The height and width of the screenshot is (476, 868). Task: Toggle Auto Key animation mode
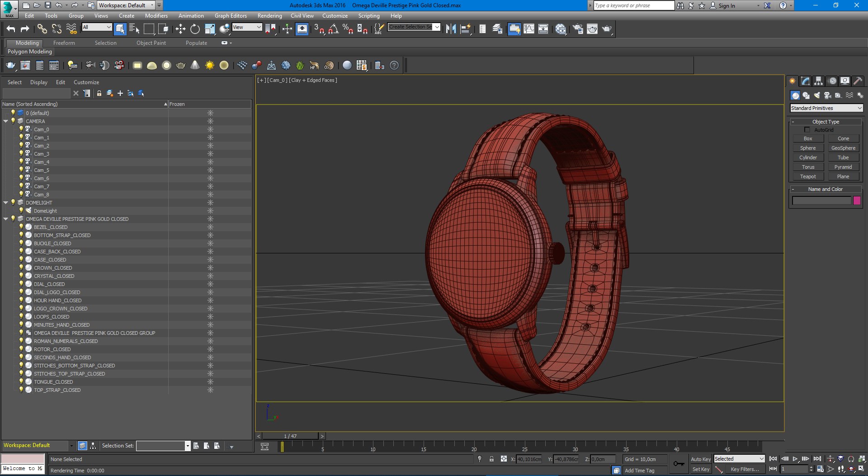pyautogui.click(x=701, y=459)
